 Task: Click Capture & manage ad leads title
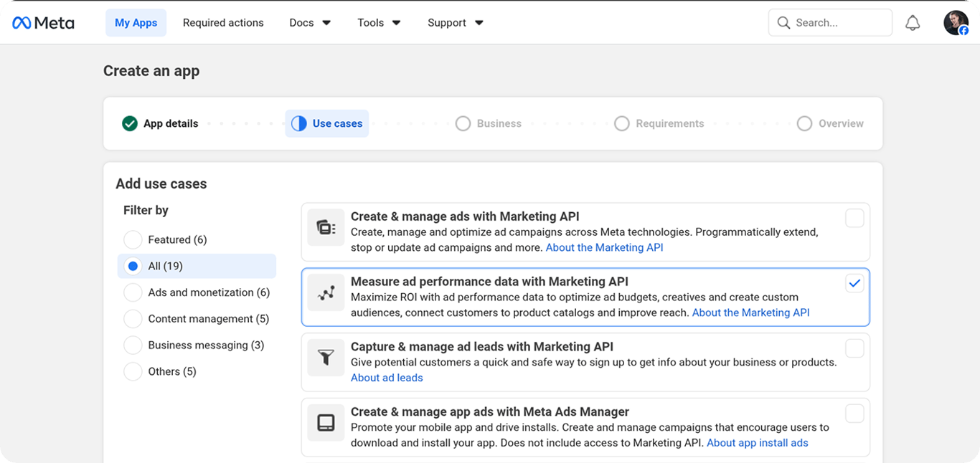482,347
